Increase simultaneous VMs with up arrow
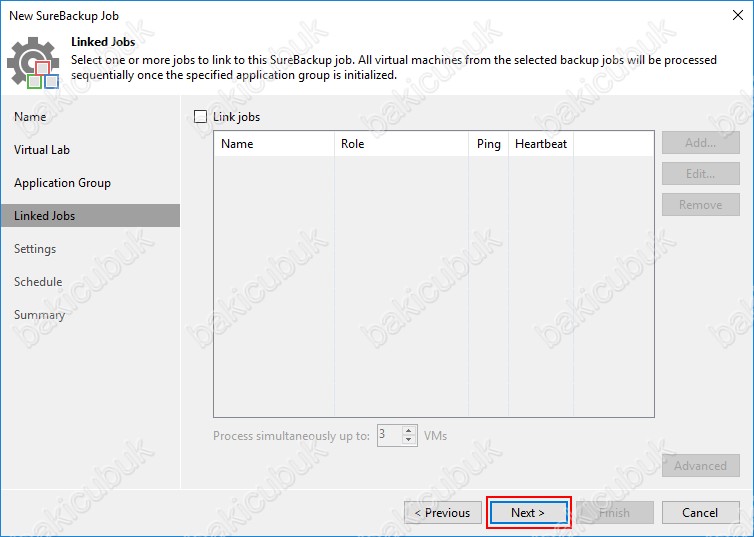 409,431
